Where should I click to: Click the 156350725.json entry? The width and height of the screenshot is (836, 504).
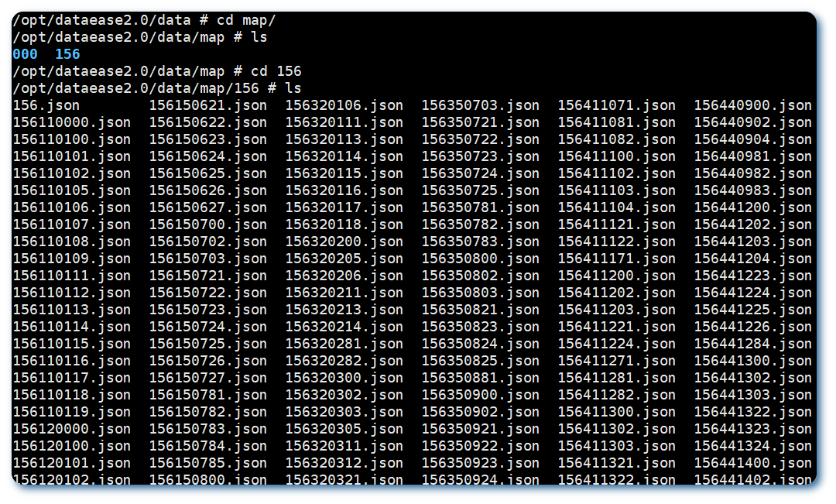pyautogui.click(x=481, y=191)
